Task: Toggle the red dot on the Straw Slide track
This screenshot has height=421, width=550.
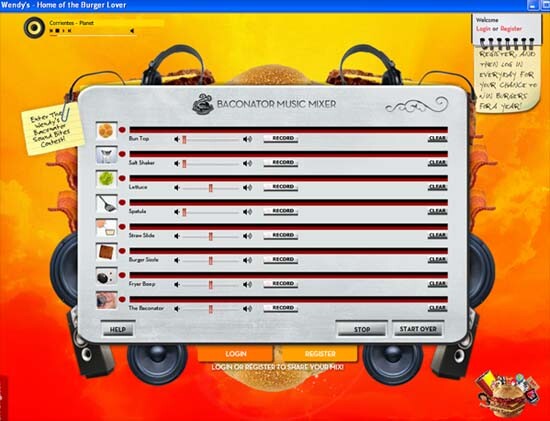Action: 122,227
